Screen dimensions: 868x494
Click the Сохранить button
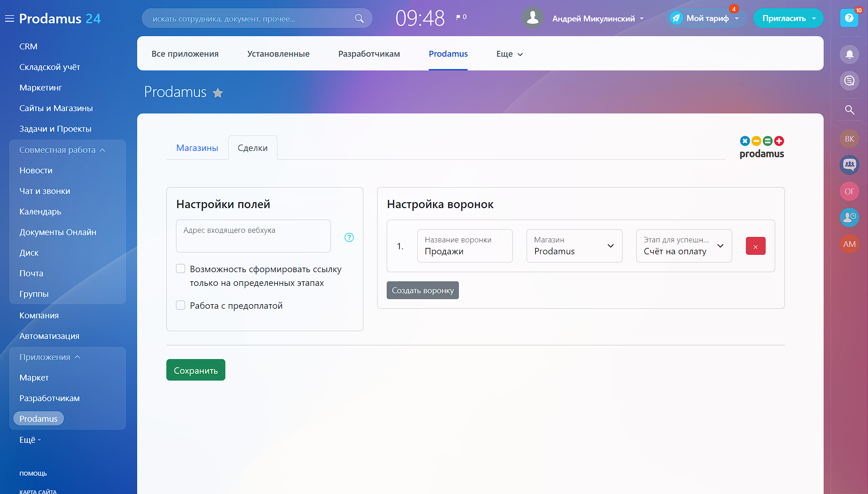(196, 370)
